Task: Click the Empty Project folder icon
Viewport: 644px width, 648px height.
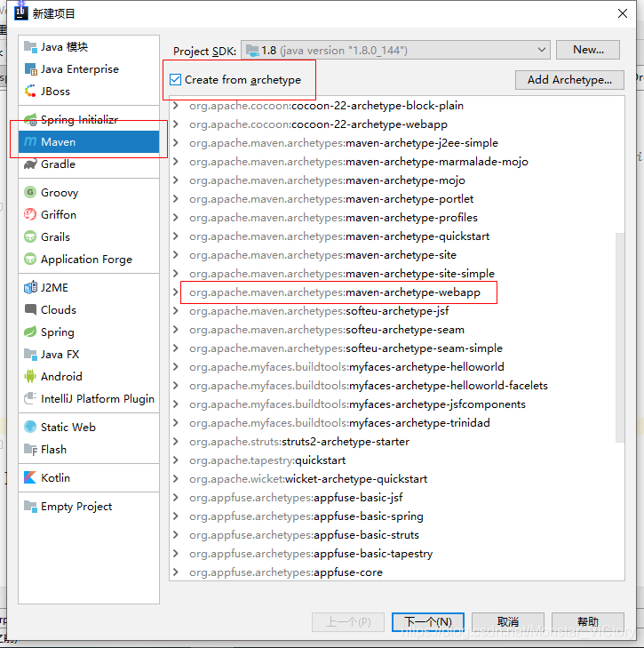Action: pyautogui.click(x=30, y=507)
